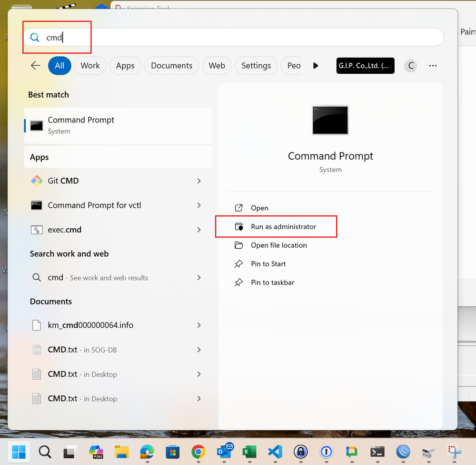
Task: Open the Windows Start button
Action: [x=19, y=452]
